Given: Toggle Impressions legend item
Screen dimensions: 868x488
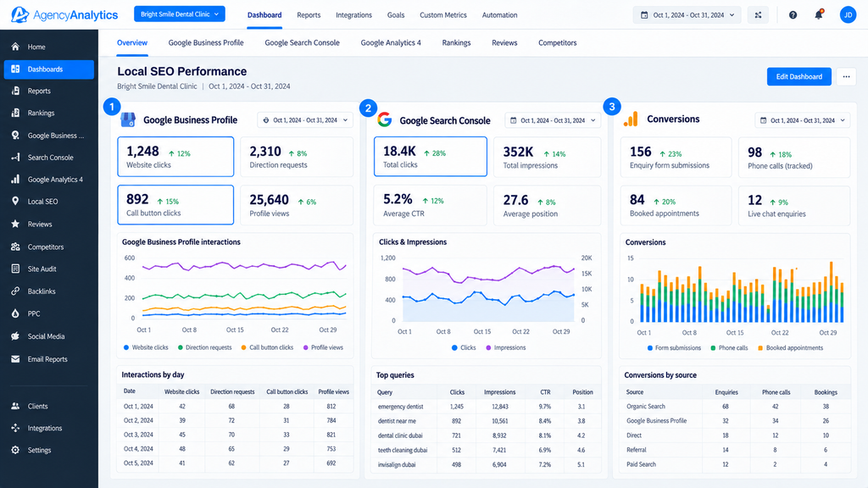Looking at the screenshot, I should coord(506,347).
